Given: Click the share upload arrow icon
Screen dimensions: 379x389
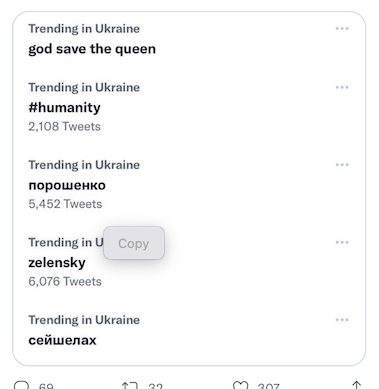Looking at the screenshot, I should [x=357, y=385].
